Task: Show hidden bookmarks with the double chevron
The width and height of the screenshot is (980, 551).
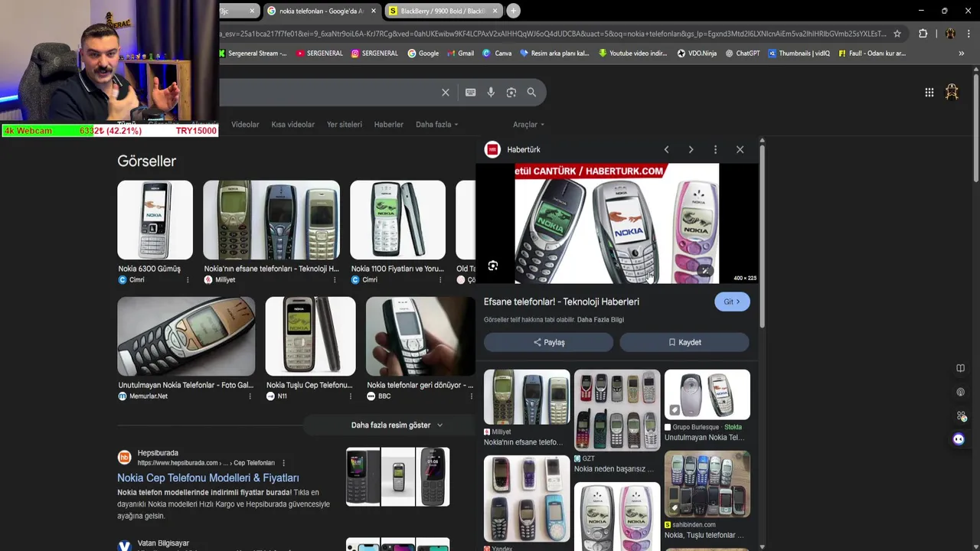Action: tap(962, 54)
